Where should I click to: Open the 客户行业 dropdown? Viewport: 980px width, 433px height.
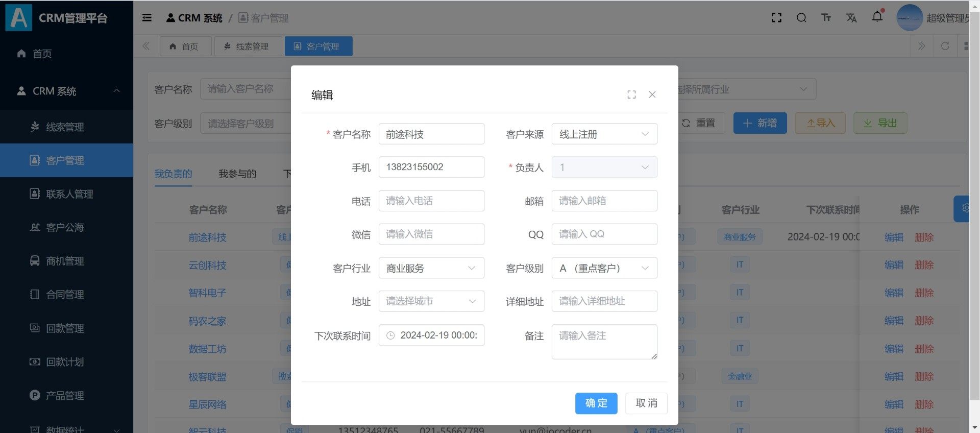click(x=431, y=268)
